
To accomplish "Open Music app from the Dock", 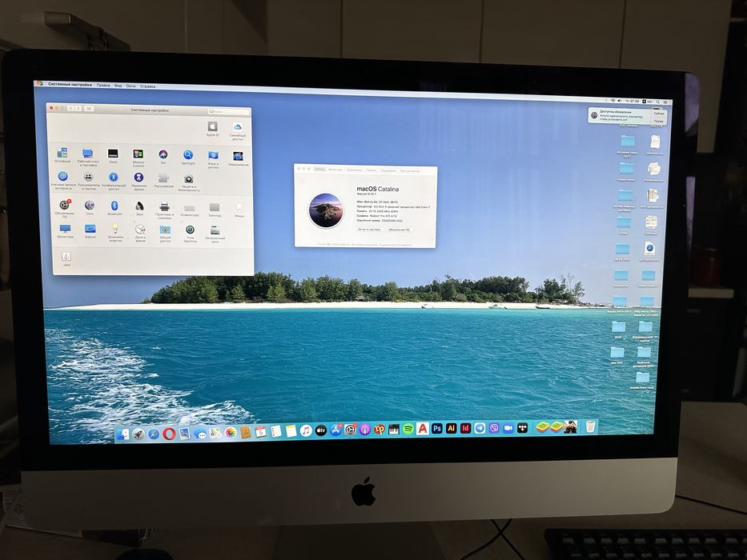I will 306,431.
